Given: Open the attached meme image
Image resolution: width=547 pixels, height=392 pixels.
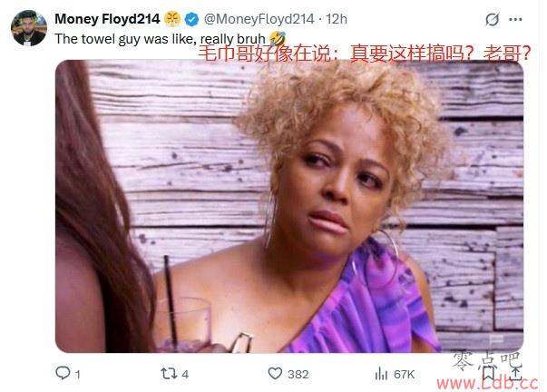Looking at the screenshot, I should click(x=289, y=206).
